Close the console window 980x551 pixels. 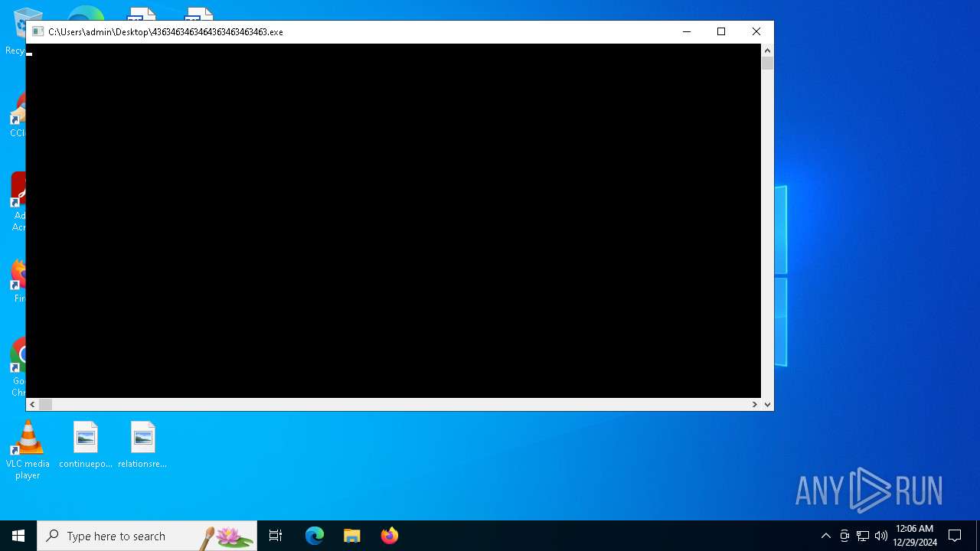(x=756, y=31)
